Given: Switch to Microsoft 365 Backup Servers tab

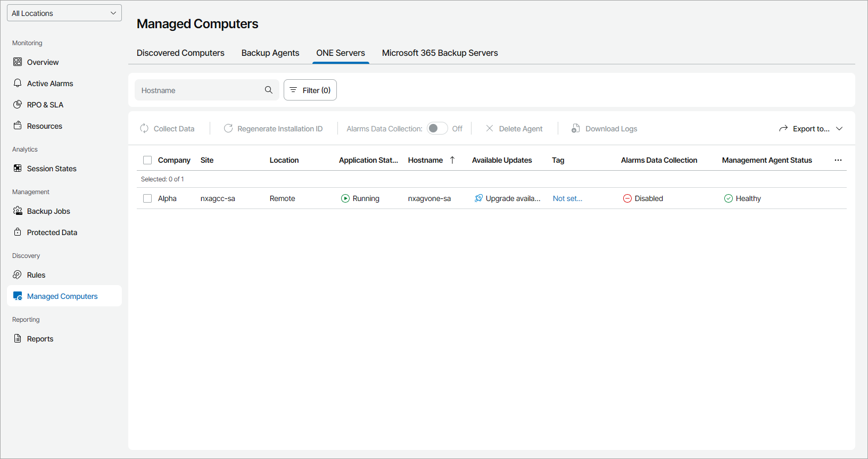Looking at the screenshot, I should [440, 53].
